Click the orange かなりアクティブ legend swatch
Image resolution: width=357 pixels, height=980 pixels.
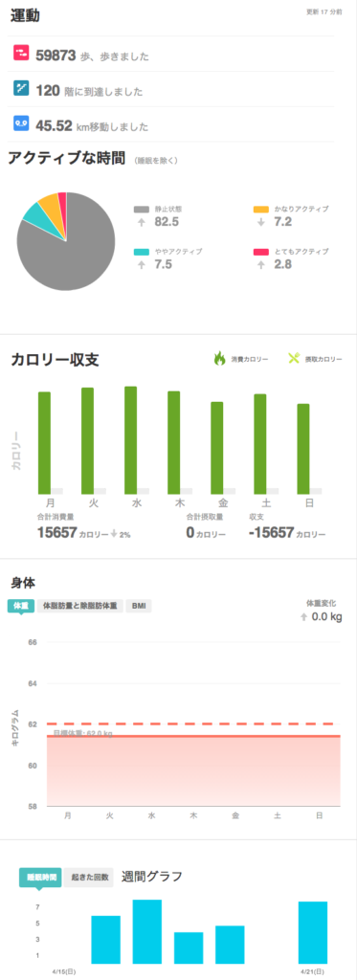click(261, 209)
